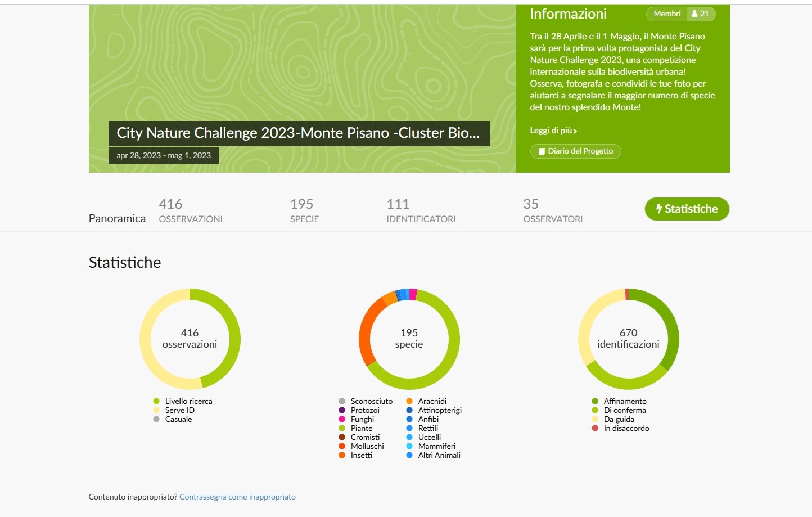Click the Insetti legend label
Image resolution: width=812 pixels, height=517 pixels.
(x=362, y=455)
